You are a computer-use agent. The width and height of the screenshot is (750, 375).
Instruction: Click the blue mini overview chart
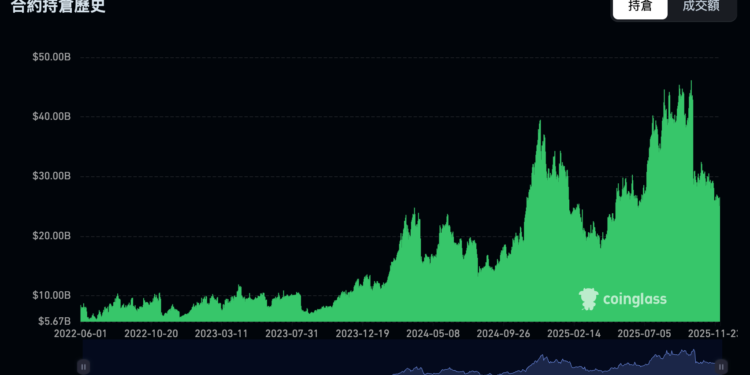tap(402, 358)
